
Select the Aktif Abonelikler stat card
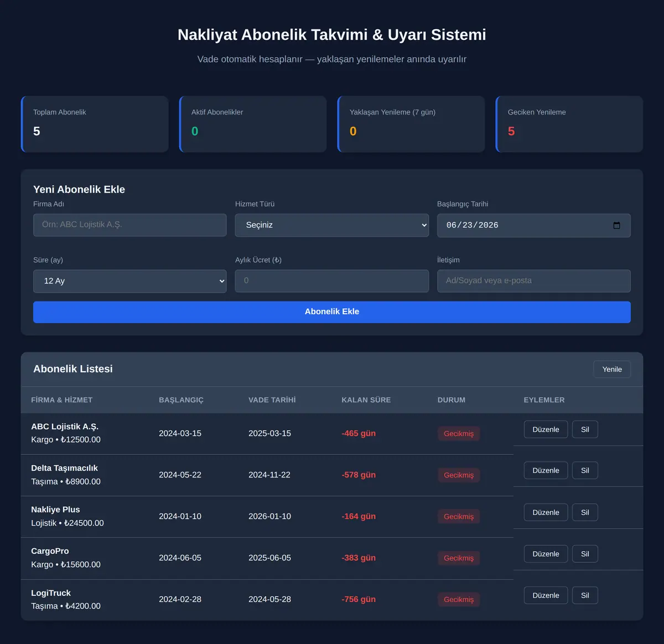253,124
